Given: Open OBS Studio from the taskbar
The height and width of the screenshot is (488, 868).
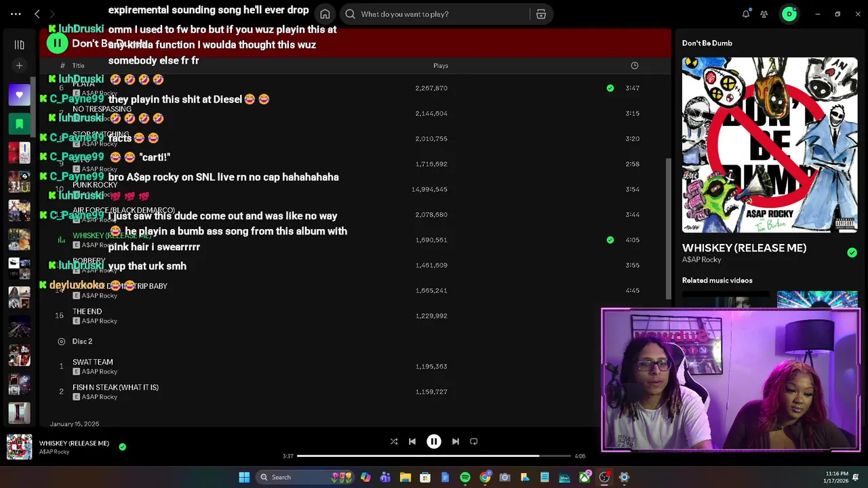Looking at the screenshot, I should pos(604,477).
